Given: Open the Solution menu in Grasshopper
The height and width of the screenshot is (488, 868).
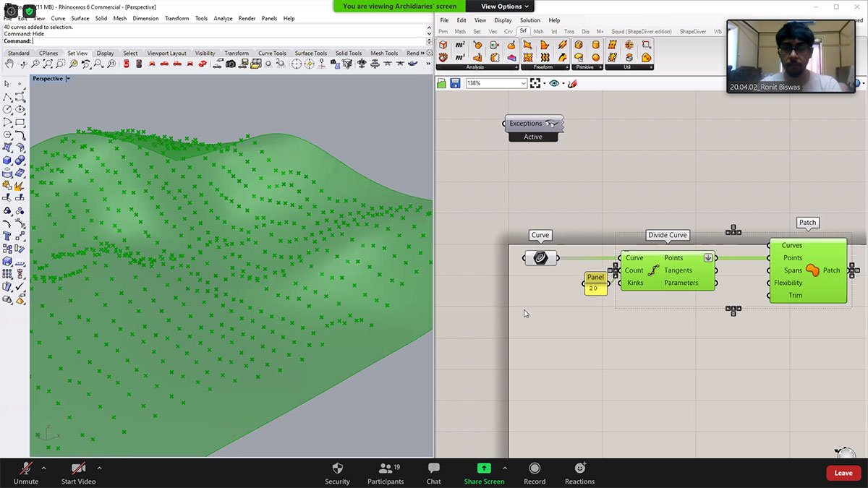Looking at the screenshot, I should 529,20.
